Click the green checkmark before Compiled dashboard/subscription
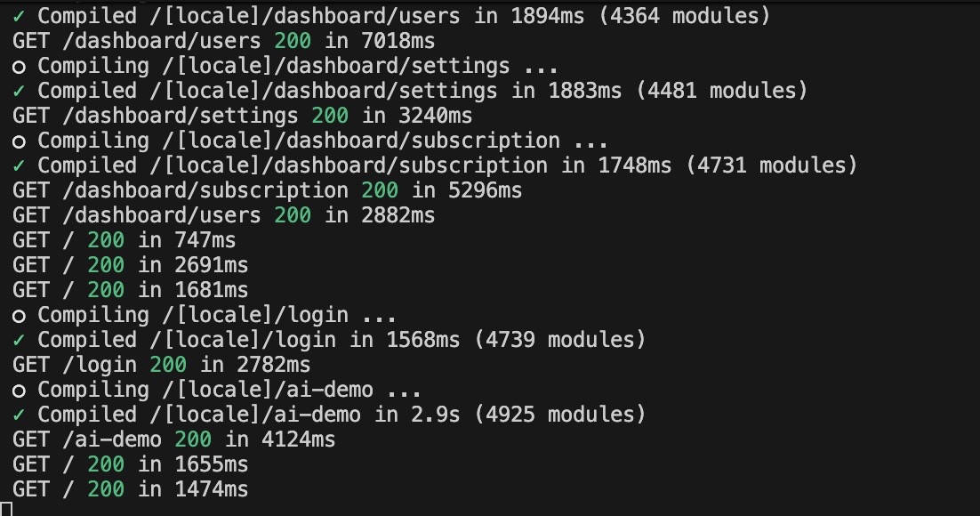This screenshot has height=516, width=980. (19, 165)
